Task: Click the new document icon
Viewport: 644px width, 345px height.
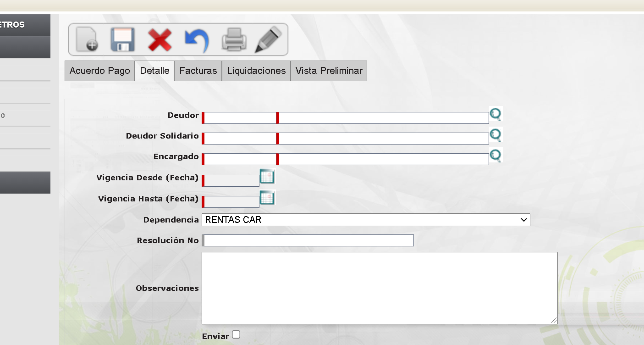Action: (x=87, y=39)
